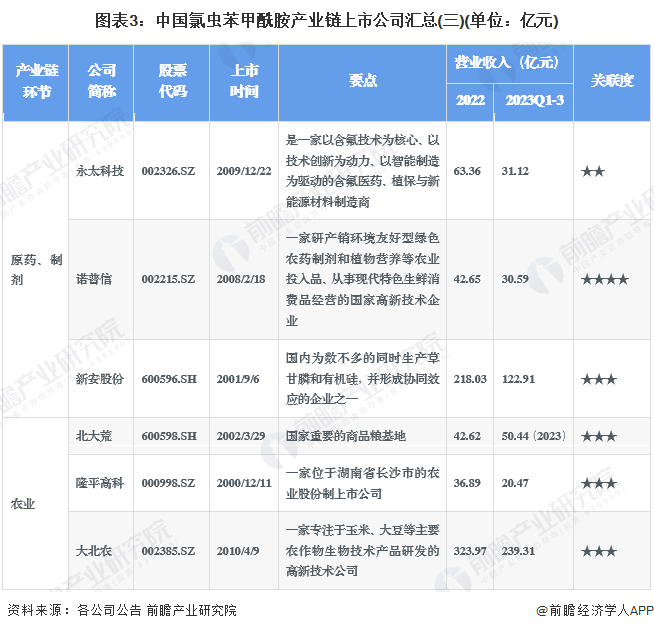Click listing date 2009/12/22
This screenshot has width=654, height=631.
click(x=244, y=171)
